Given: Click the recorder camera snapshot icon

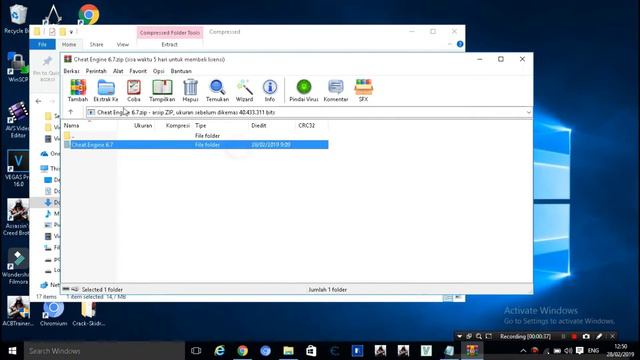Looking at the screenshot, I should pyautogui.click(x=586, y=336).
